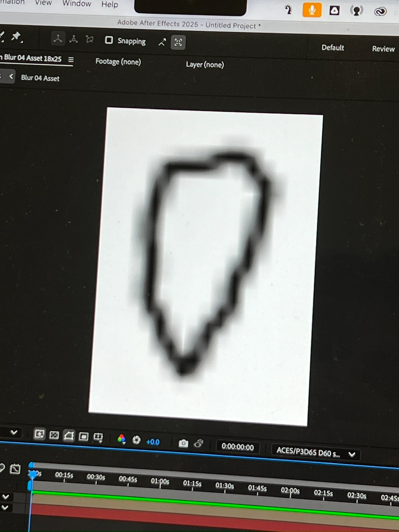The height and width of the screenshot is (532, 399).
Task: Click the Show Channel color icon
Action: pos(121,439)
